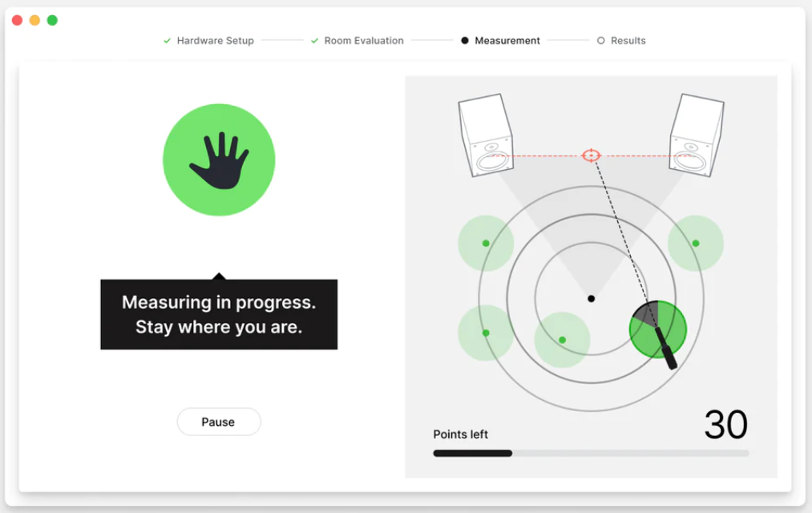Click the points remaining counter showing 30

[725, 425]
